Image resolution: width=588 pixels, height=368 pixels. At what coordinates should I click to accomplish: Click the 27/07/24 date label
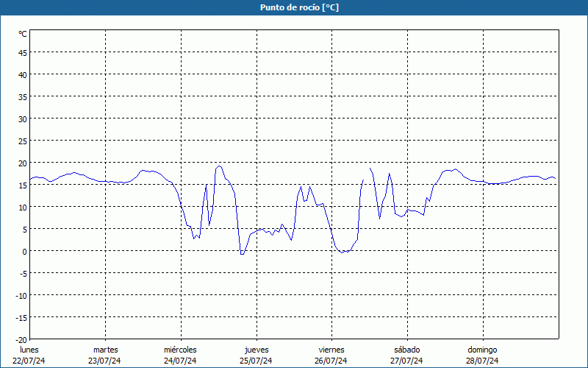pos(406,361)
